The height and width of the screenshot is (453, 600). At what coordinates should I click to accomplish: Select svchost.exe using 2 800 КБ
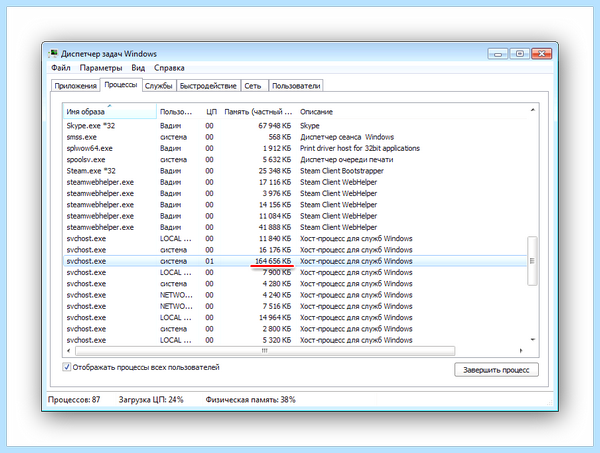pos(295,329)
